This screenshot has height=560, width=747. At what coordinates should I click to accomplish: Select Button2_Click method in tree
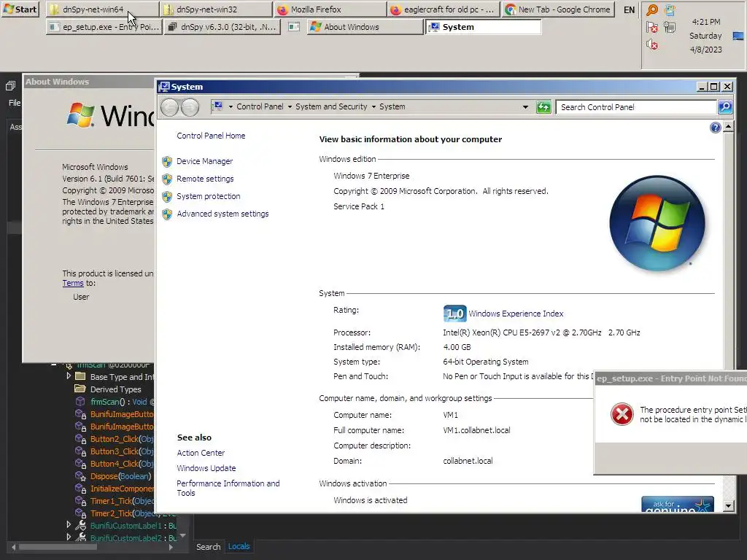[x=122, y=439]
